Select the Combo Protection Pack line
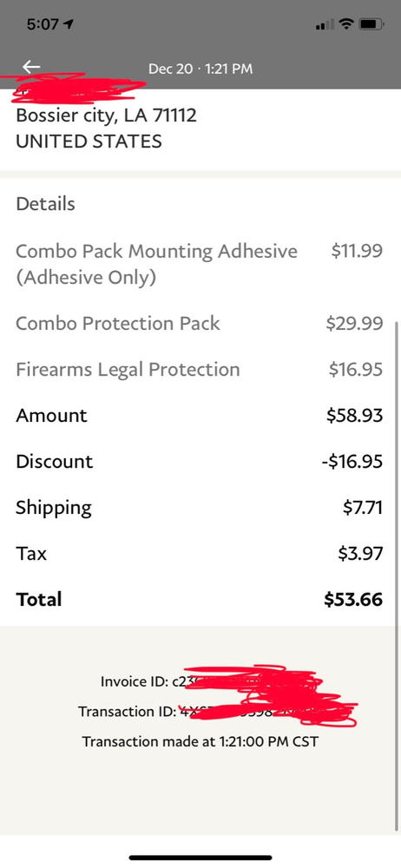The height and width of the screenshot is (868, 401). pos(199,323)
